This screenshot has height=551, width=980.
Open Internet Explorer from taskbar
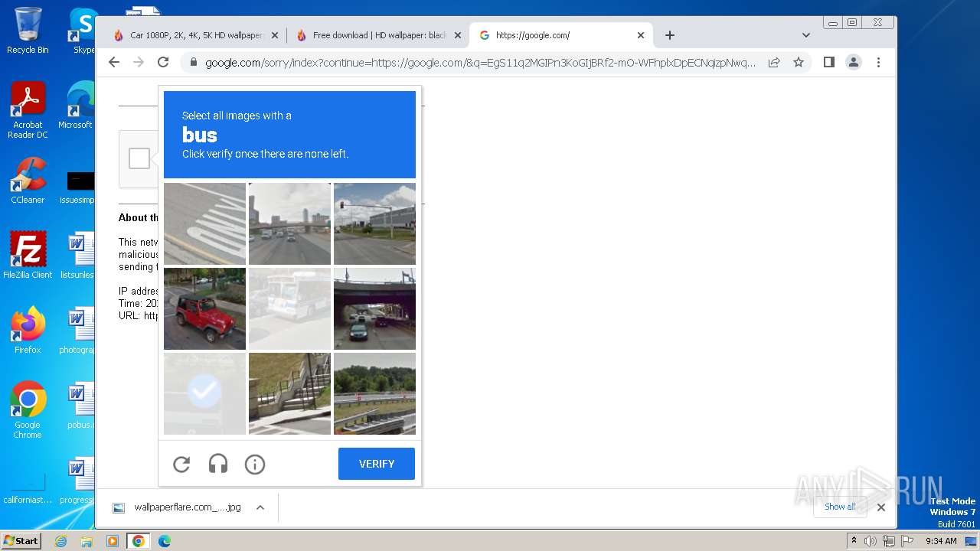click(x=61, y=541)
